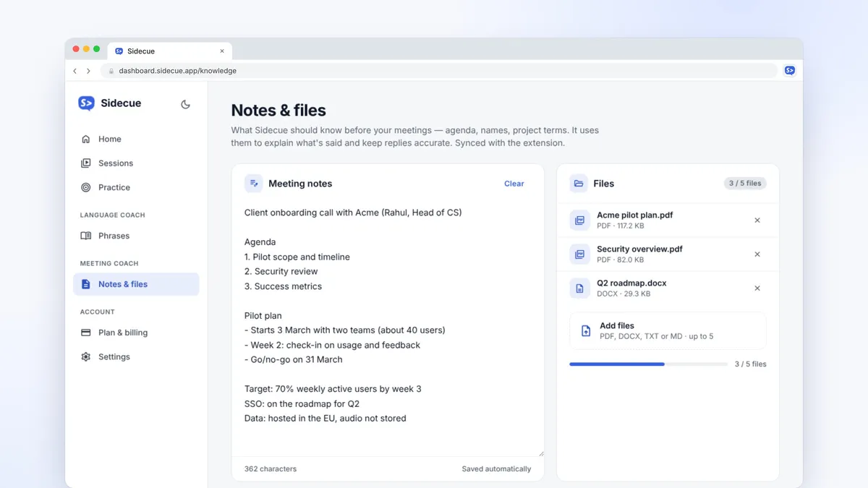Click Add files to upload
Screen dimensions: 868x488
pyautogui.click(x=668, y=331)
